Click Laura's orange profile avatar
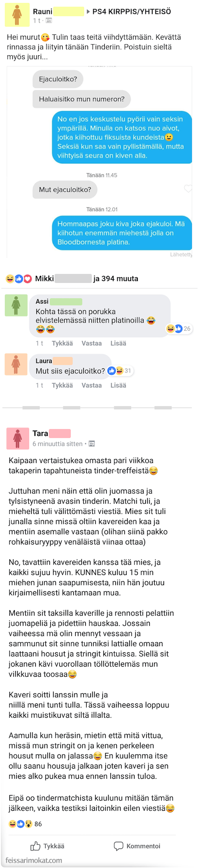Screen dimensions: 199x868 (16, 365)
